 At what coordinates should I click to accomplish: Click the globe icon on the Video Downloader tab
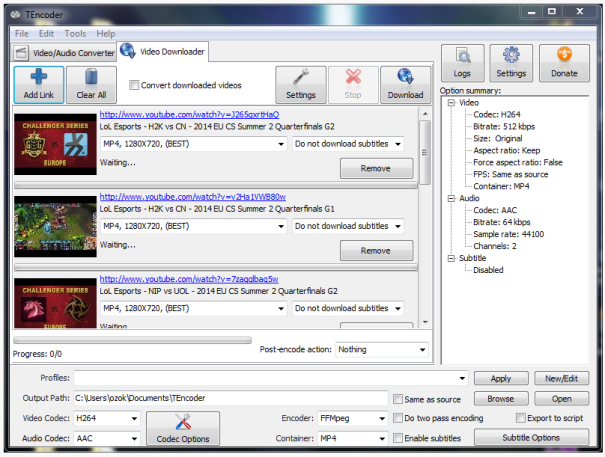tap(127, 51)
